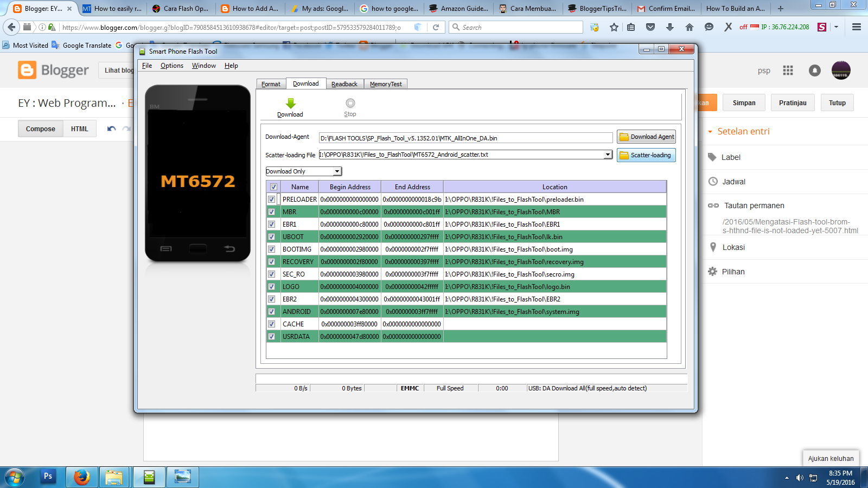Screen dimensions: 868x488
Task: Reload the page in Firefox
Action: [x=436, y=27]
